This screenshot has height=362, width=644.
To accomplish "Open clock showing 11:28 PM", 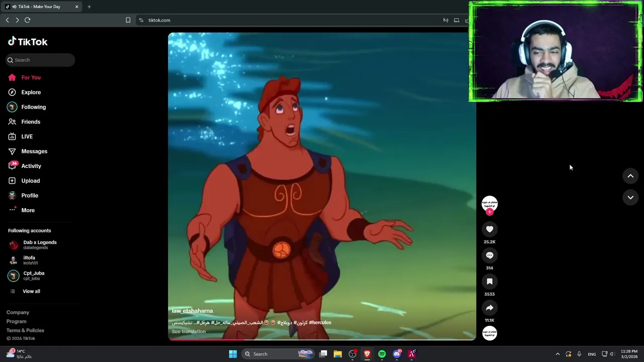I will 629,354.
